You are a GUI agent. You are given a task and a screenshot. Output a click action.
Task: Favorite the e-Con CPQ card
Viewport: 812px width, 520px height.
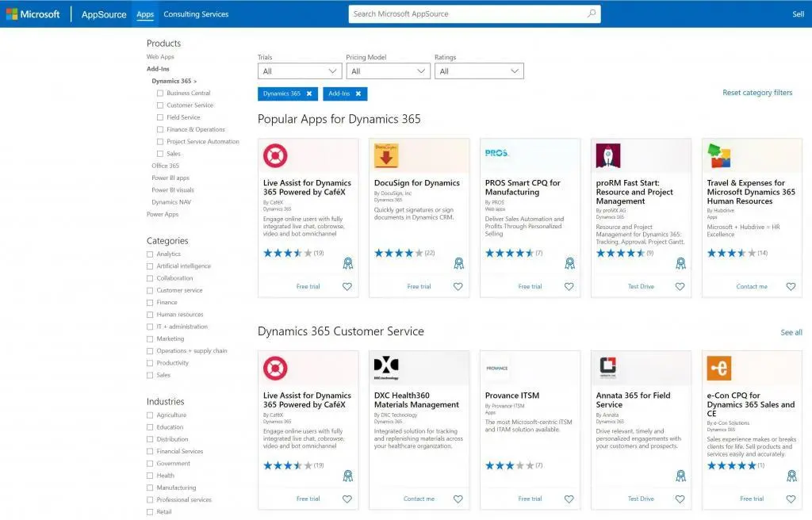791,499
